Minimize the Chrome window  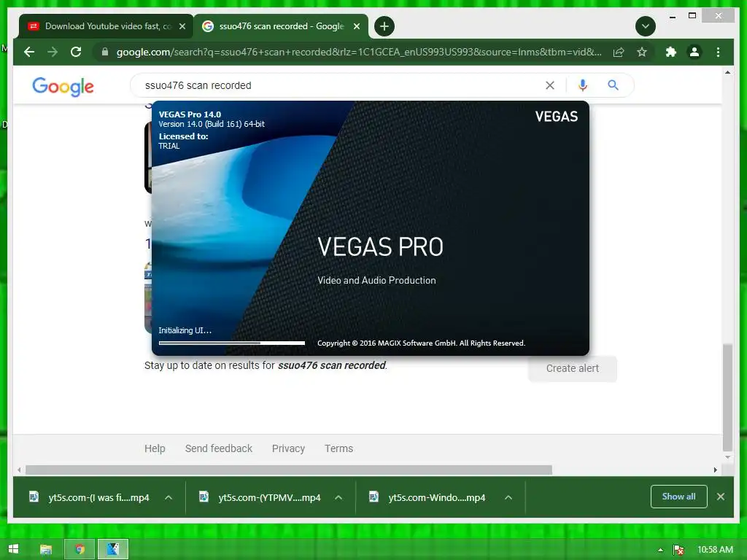coord(672,17)
